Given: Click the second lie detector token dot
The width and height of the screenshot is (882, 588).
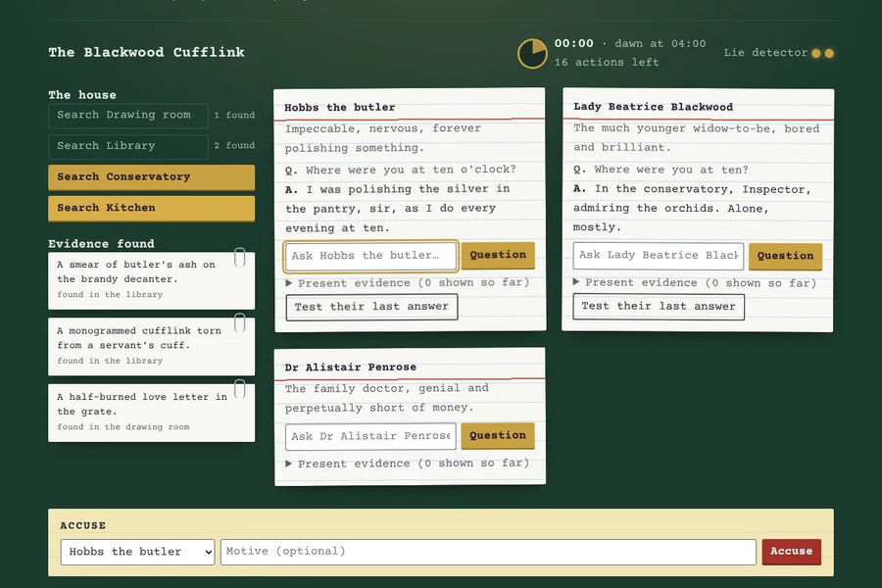Looking at the screenshot, I should pos(829,53).
